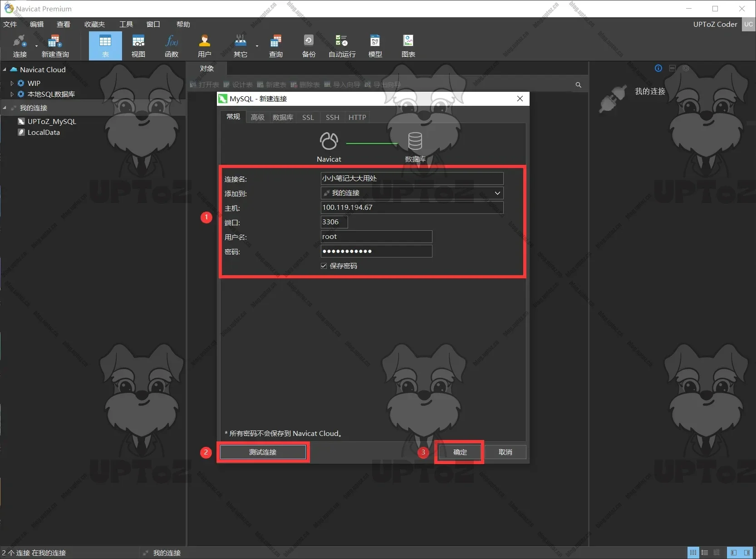Collapse the 我的连接 tree node

coord(5,108)
